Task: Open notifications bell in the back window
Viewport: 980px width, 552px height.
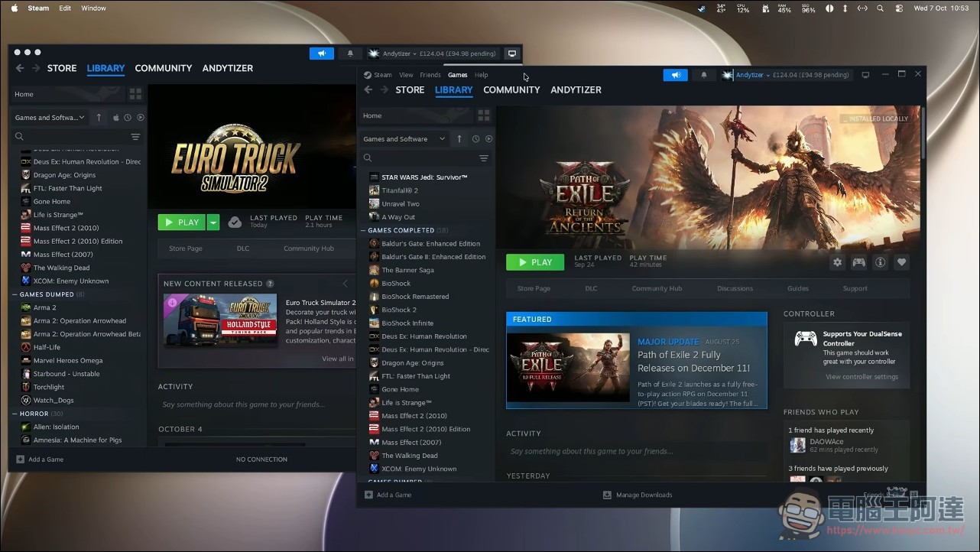Action: coord(350,54)
